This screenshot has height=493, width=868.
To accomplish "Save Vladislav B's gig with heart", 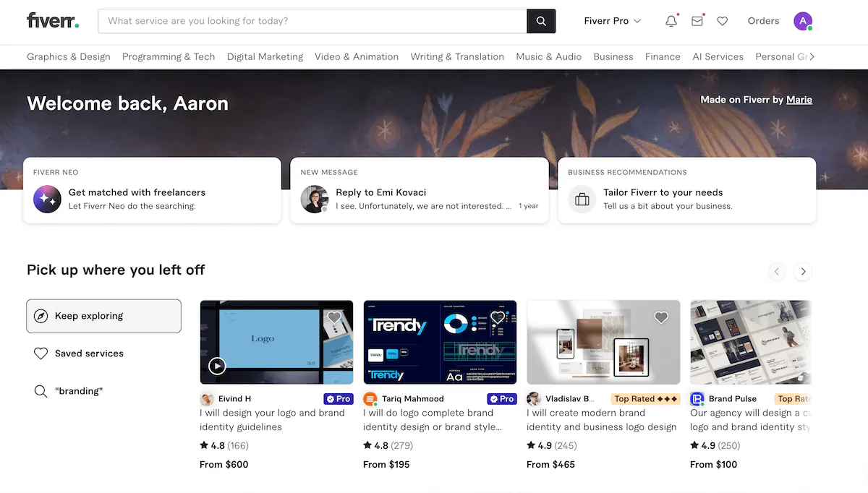I will pyautogui.click(x=661, y=317).
